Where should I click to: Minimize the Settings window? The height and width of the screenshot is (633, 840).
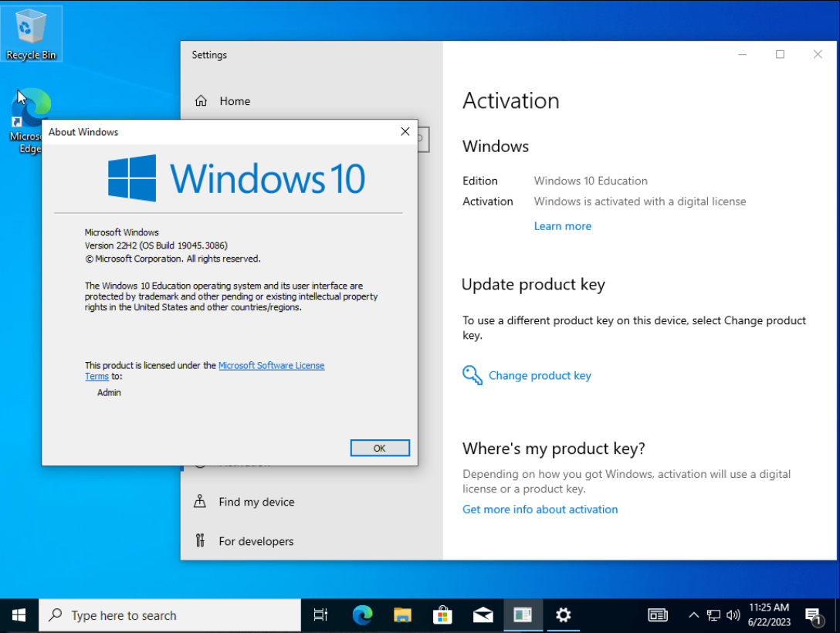(x=743, y=55)
